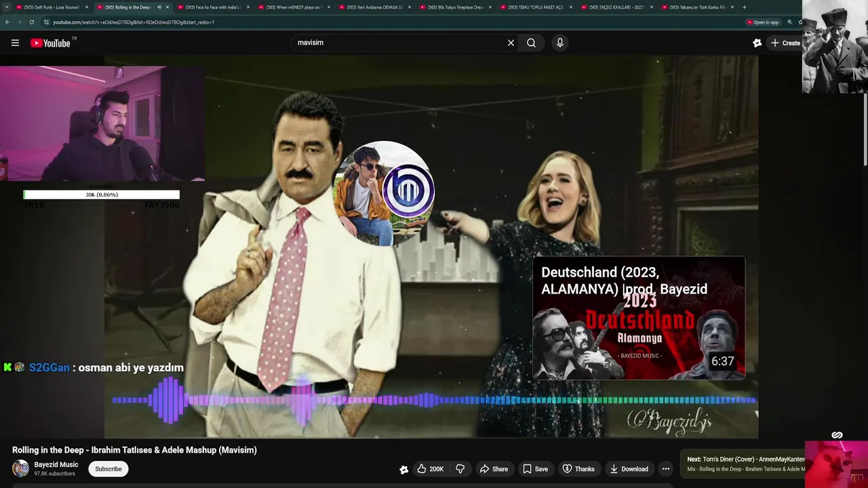Share the video

[x=494, y=469]
